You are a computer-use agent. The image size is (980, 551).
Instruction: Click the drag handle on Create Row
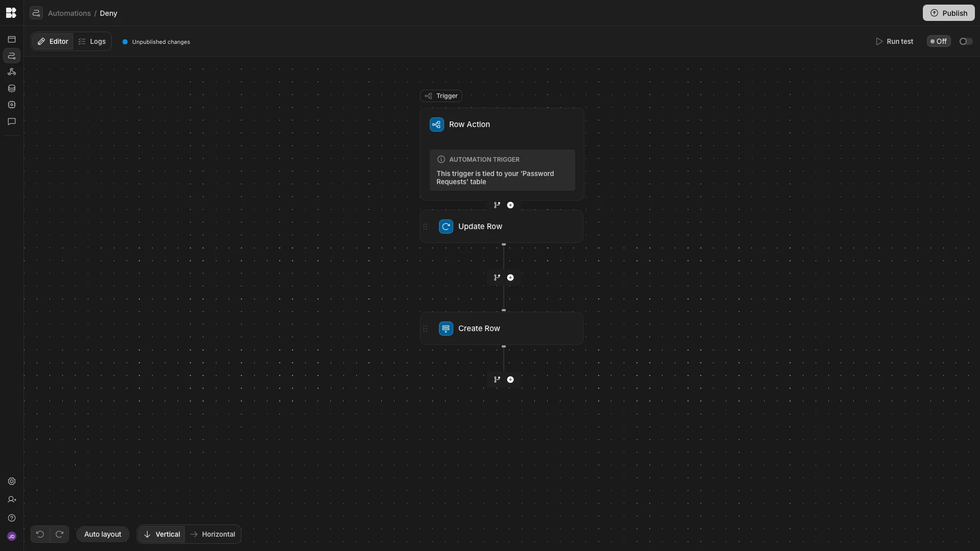coord(425,329)
